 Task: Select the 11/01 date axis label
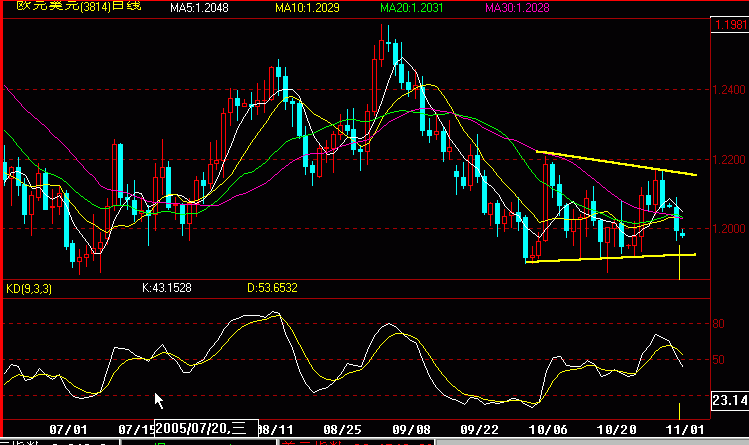coord(685,429)
